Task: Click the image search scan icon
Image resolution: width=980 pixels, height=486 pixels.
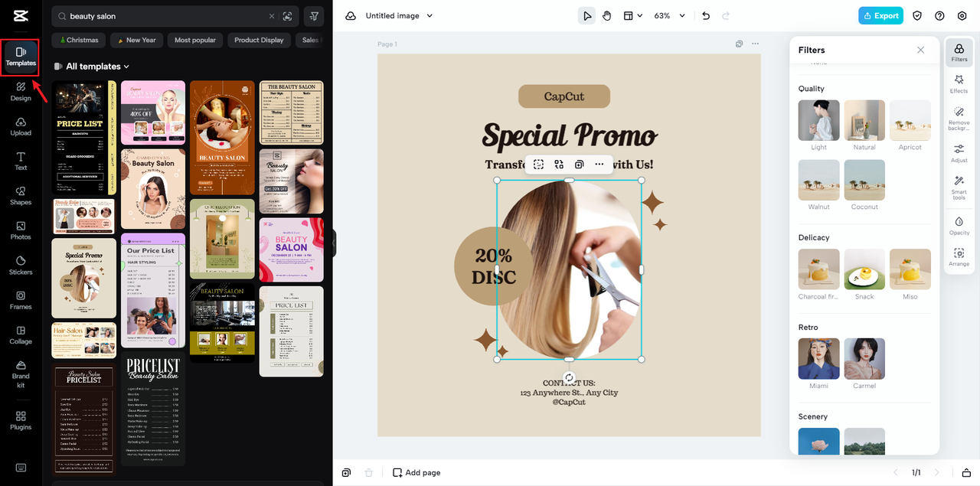Action: tap(288, 16)
